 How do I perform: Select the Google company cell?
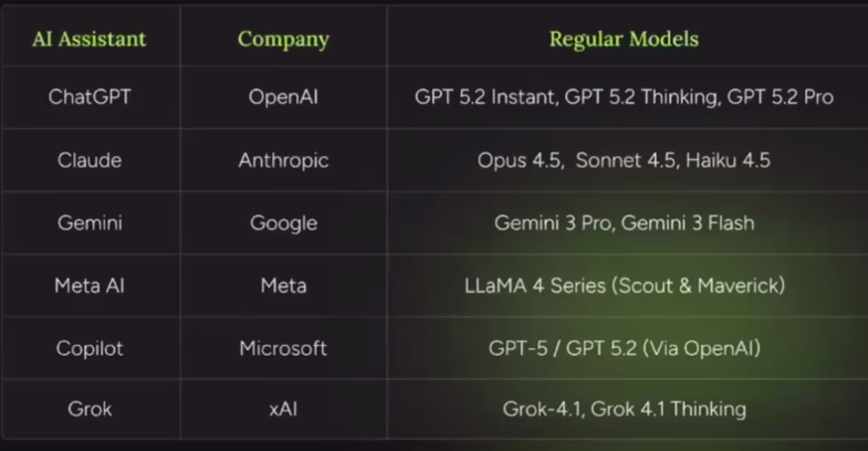pyautogui.click(x=284, y=223)
